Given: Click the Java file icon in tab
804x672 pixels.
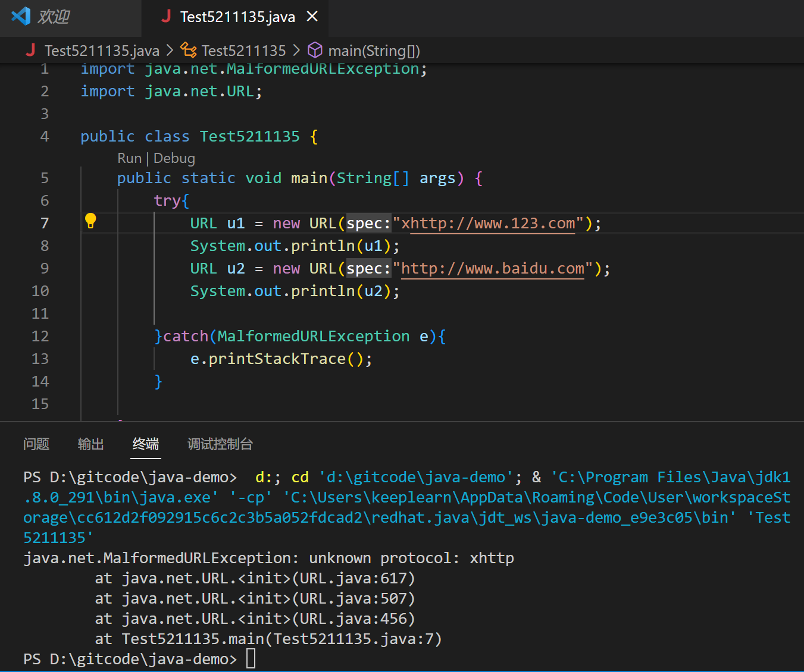Looking at the screenshot, I should click(166, 16).
